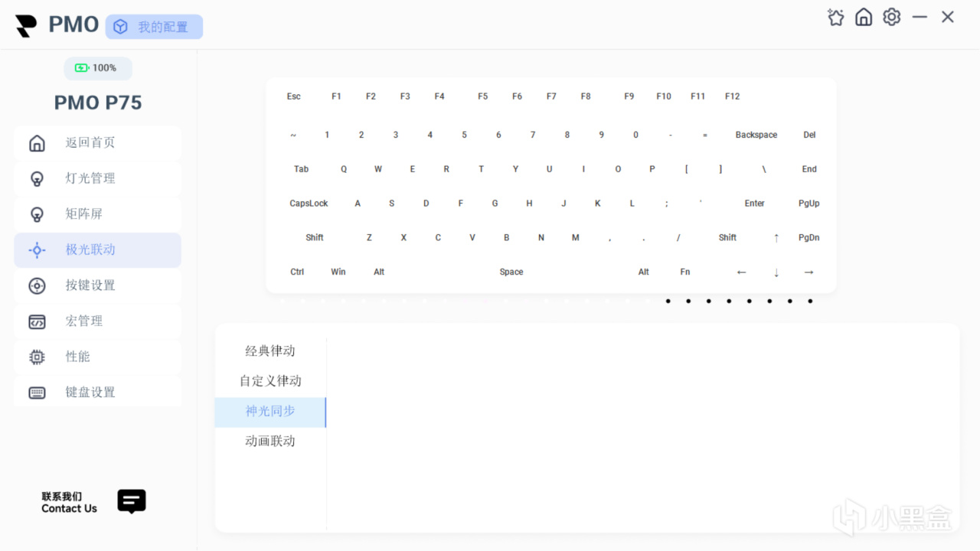980x551 pixels.
Task: Click the PMO P75 device name
Action: (x=98, y=103)
